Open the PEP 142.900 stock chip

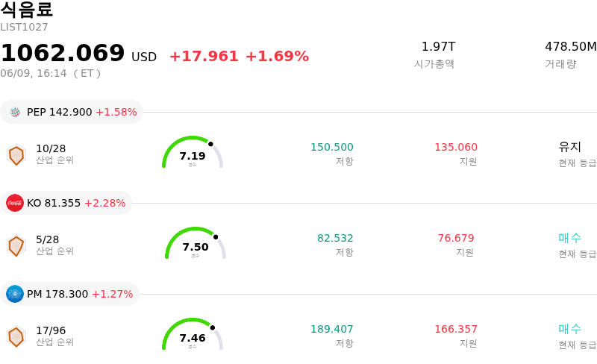(x=72, y=112)
